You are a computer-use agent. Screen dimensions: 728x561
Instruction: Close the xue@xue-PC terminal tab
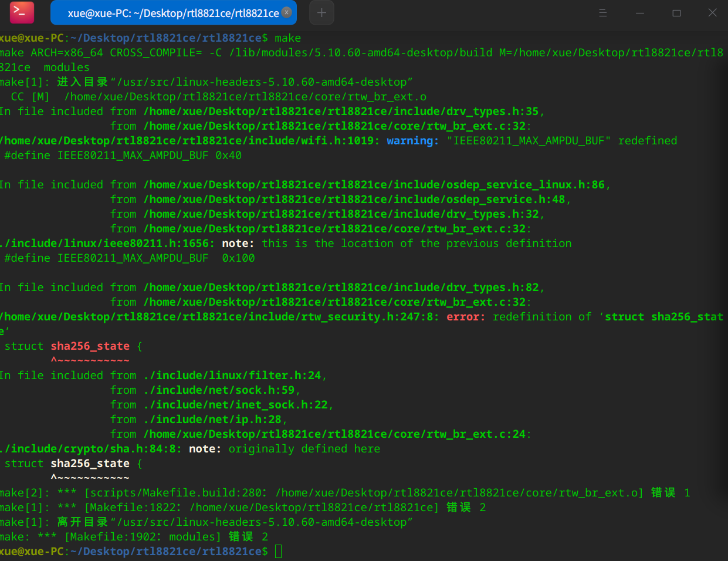[x=286, y=12]
